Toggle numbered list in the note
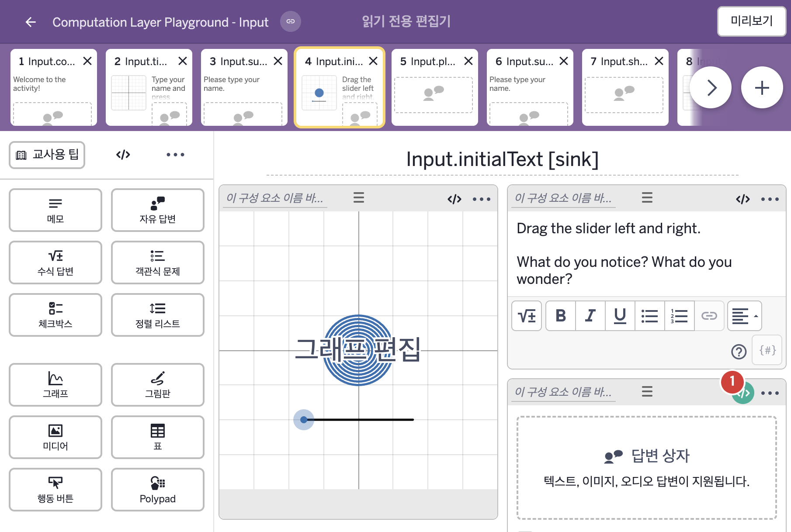Image resolution: width=791 pixels, height=532 pixels. tap(680, 316)
